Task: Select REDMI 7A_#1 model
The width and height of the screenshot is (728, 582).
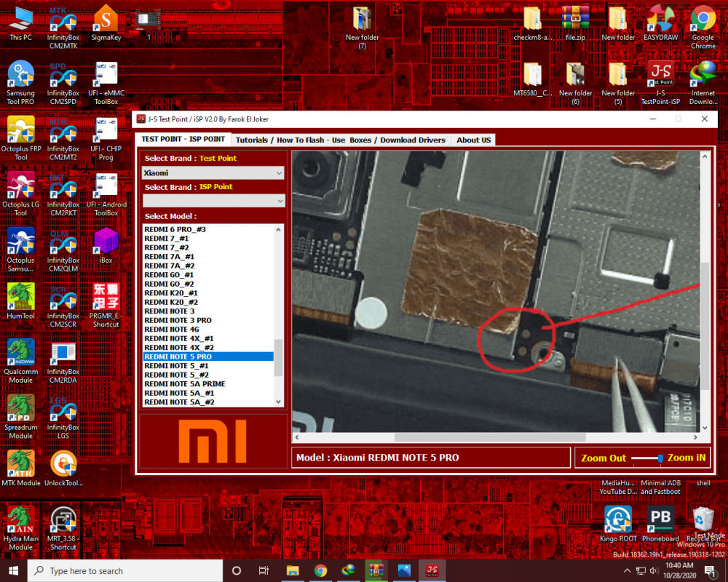Action: (208, 257)
